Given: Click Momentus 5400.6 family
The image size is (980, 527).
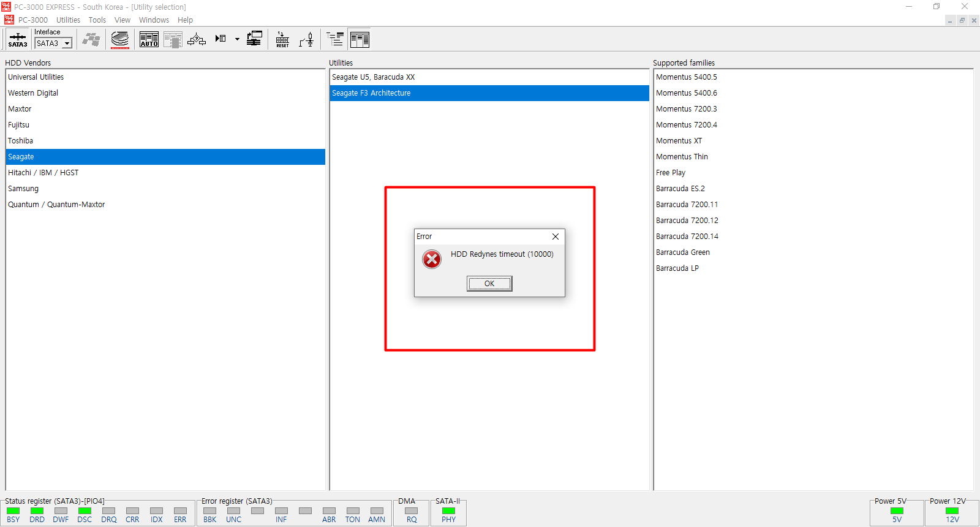Looking at the screenshot, I should point(813,93).
